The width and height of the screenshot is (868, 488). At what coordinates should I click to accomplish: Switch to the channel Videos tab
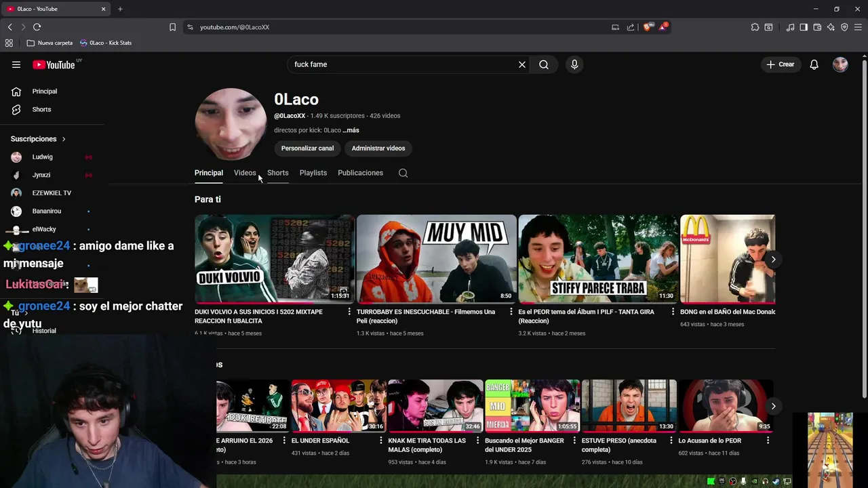point(245,173)
